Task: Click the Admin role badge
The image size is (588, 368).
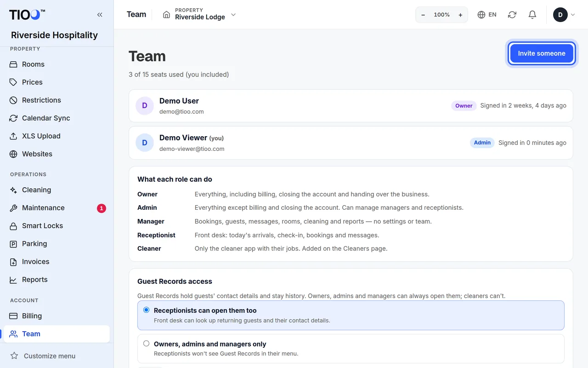Action: (482, 143)
